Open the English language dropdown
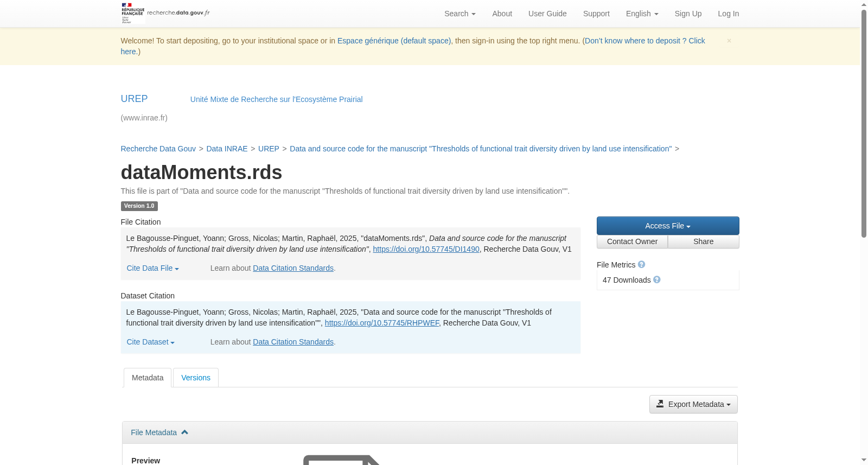868x465 pixels. (642, 14)
